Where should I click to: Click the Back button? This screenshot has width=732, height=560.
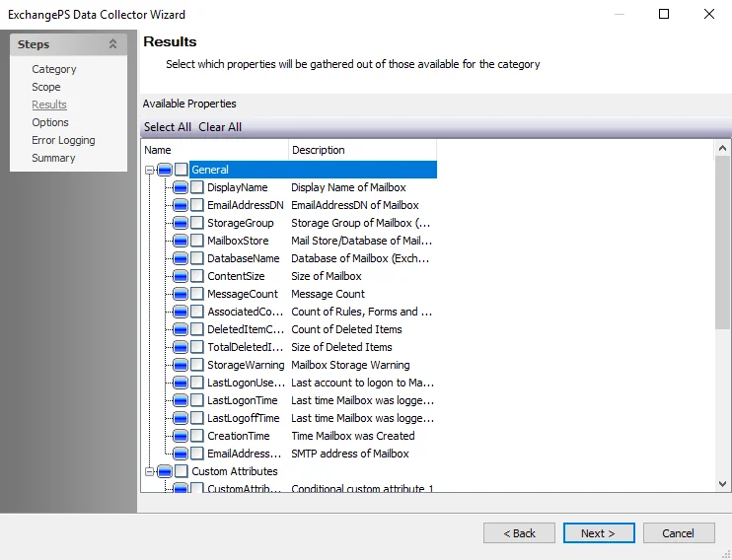point(519,533)
